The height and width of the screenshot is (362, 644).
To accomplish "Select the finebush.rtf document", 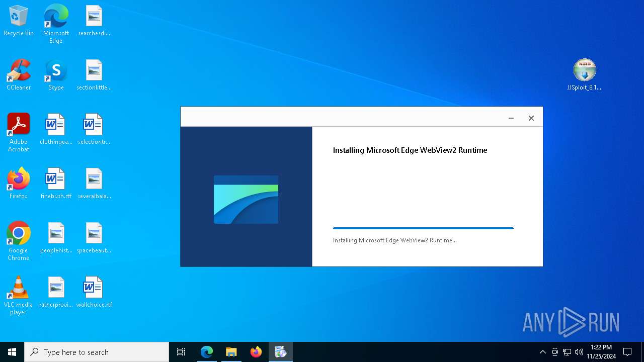I will (x=56, y=184).
